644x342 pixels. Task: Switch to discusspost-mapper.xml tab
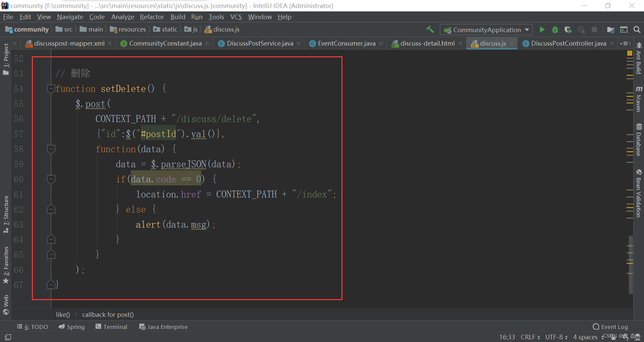point(69,43)
